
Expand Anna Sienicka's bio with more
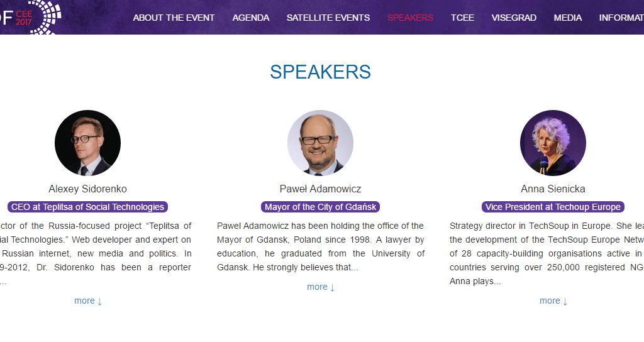(553, 301)
